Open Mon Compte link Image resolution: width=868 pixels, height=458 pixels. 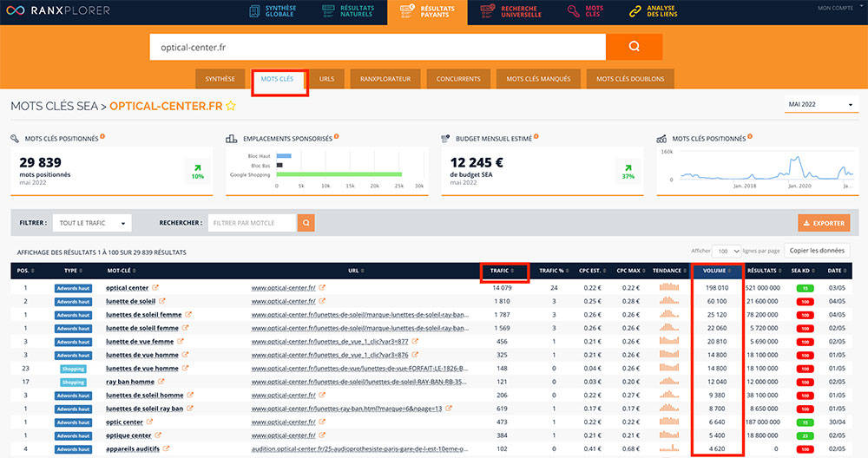(835, 8)
